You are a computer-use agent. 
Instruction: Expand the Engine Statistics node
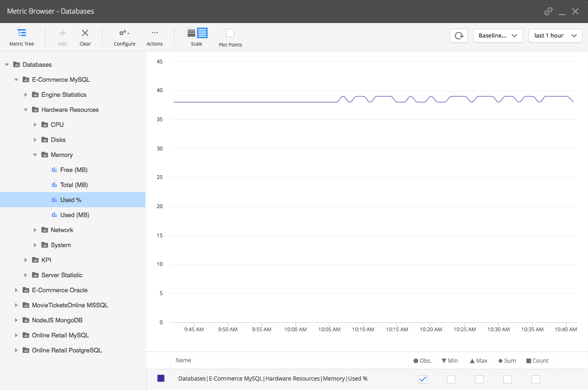pyautogui.click(x=26, y=94)
